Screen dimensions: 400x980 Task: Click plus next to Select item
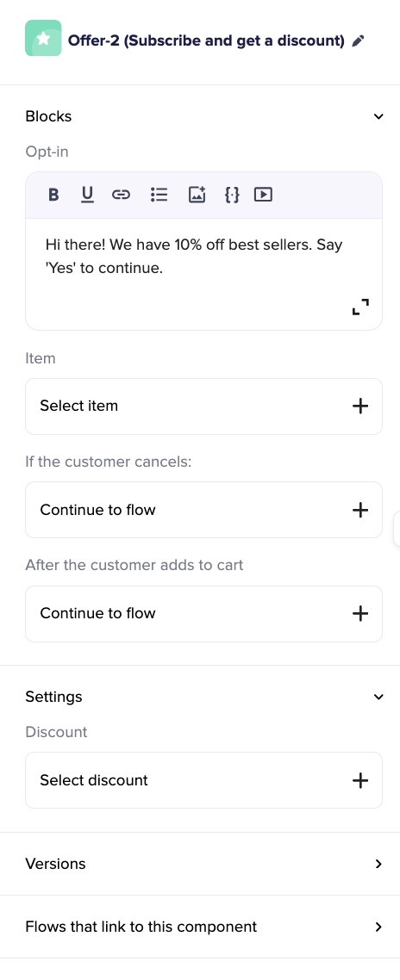(x=360, y=406)
